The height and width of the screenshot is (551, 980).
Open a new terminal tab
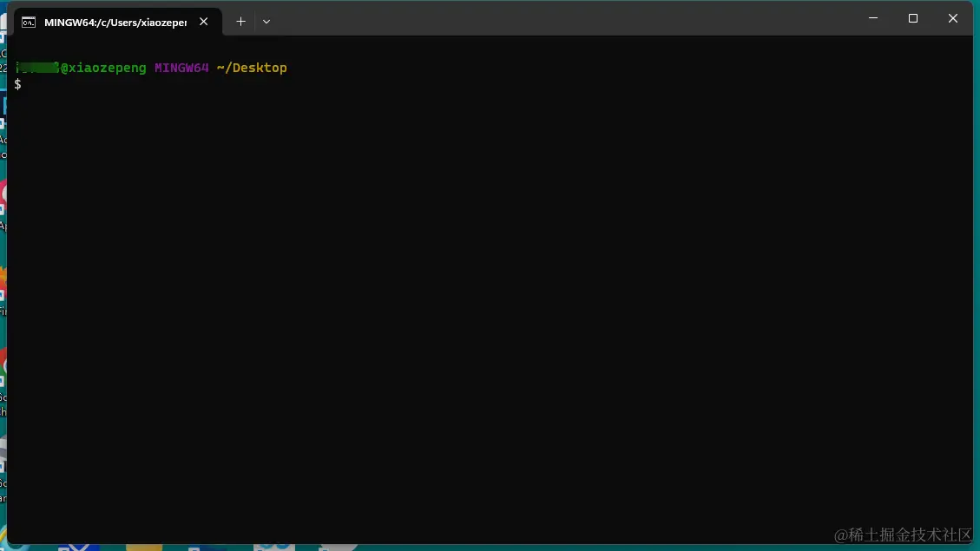click(x=240, y=22)
